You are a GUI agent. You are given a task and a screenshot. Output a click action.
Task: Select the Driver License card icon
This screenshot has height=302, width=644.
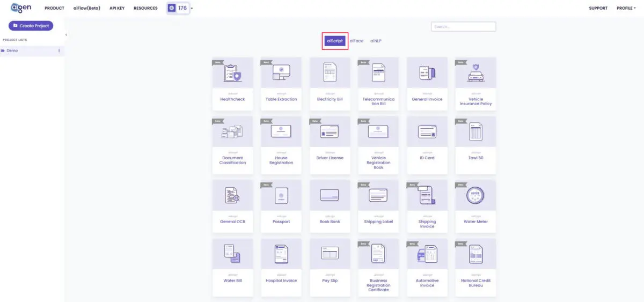point(330,132)
